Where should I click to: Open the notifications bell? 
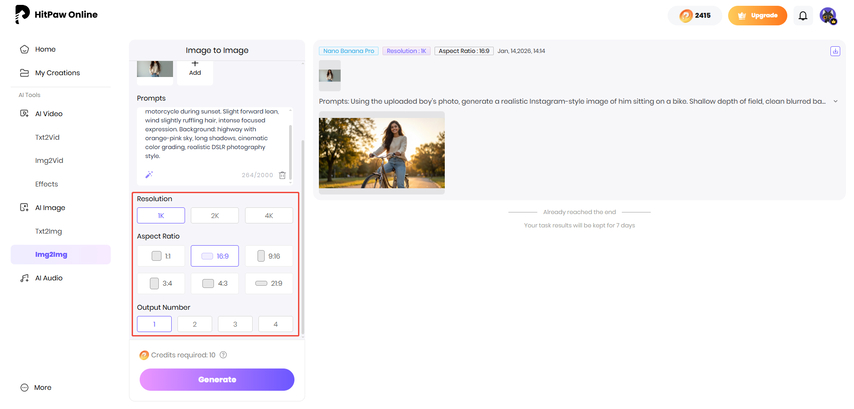[802, 16]
